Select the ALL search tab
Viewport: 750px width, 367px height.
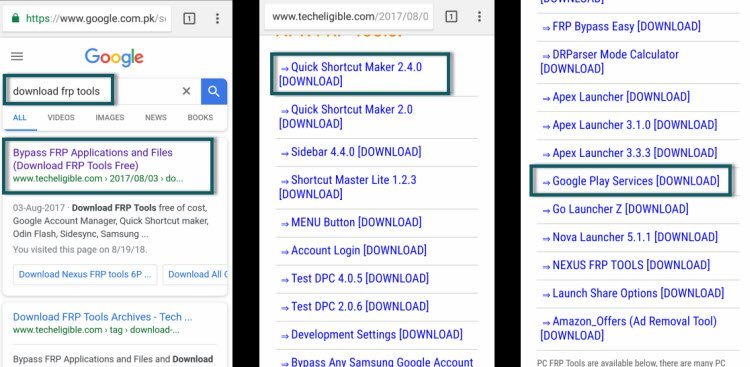click(20, 117)
